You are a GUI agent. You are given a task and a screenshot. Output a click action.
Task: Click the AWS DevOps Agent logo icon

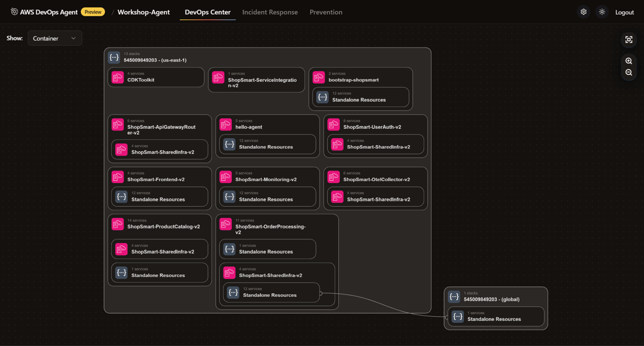point(13,11)
